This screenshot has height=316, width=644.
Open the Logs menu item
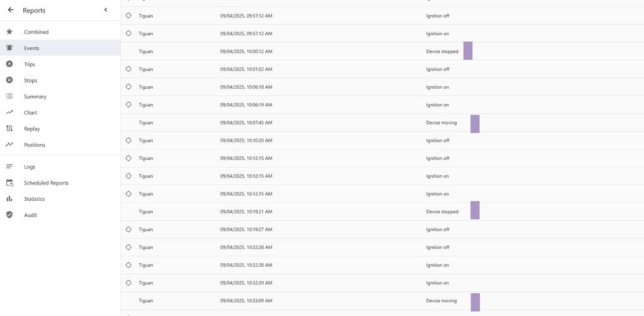pyautogui.click(x=30, y=167)
